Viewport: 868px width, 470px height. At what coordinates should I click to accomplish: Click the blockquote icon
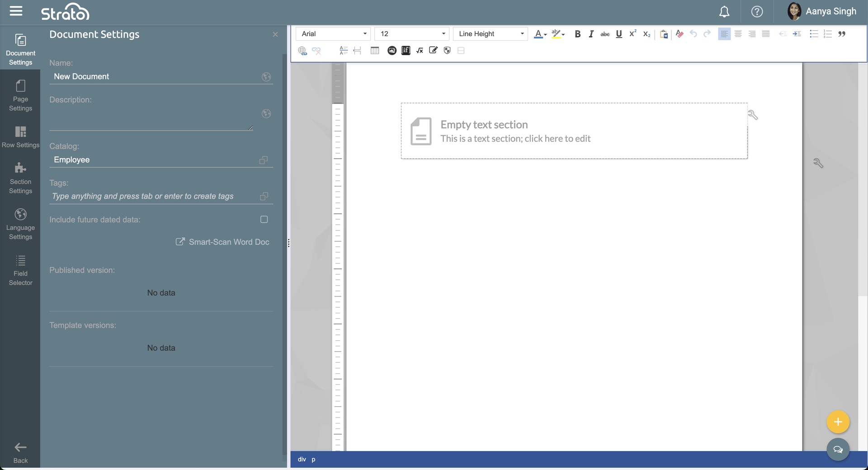click(x=842, y=34)
